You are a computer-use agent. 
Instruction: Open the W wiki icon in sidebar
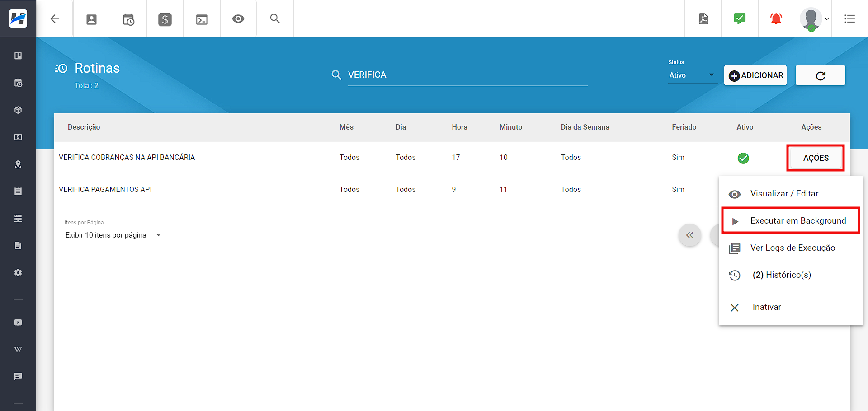tap(18, 350)
